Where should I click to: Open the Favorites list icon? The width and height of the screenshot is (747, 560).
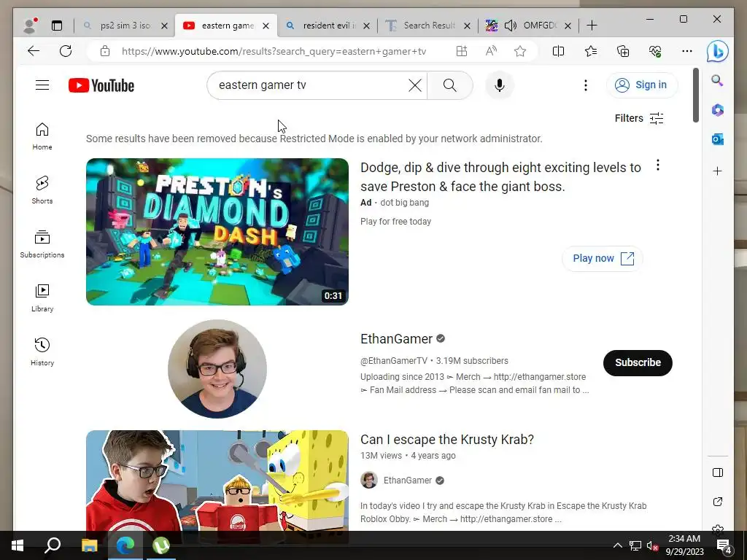click(x=591, y=52)
